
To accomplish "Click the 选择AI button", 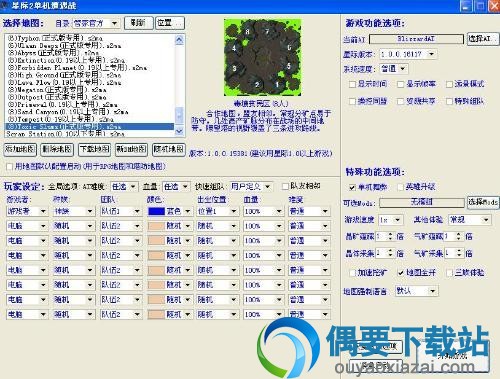I will 483,39.
